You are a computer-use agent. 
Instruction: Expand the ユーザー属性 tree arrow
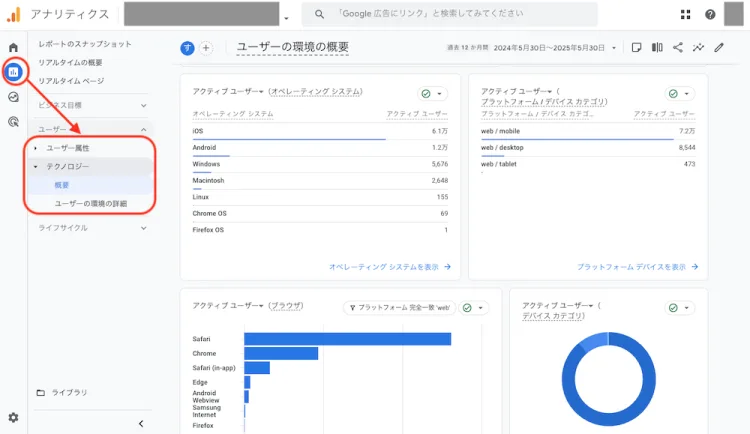35,148
